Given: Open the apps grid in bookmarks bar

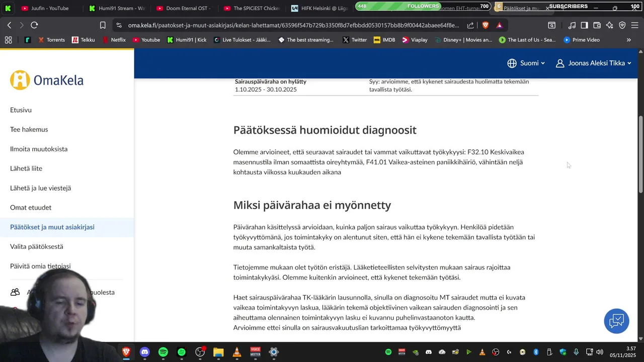Looking at the screenshot, I should 8,40.
